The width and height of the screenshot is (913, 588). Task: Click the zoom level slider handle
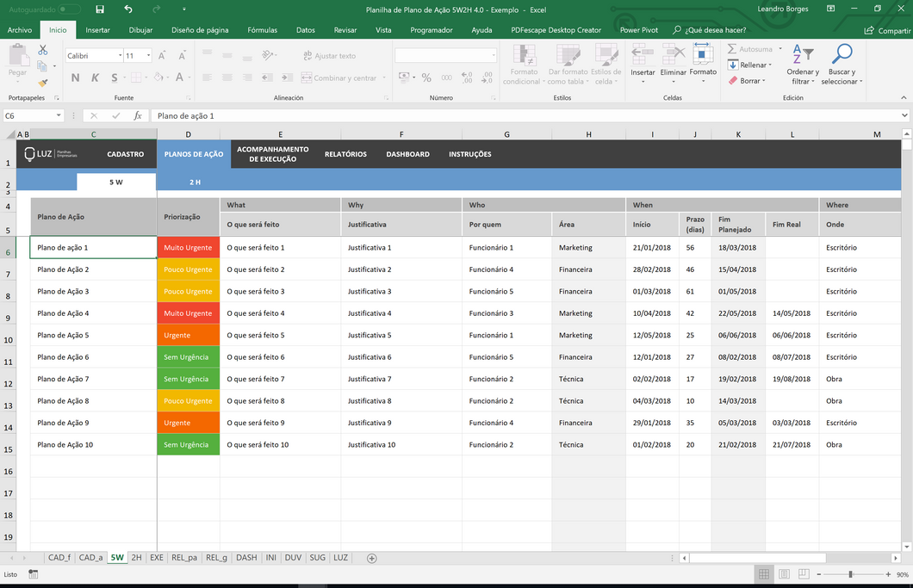point(851,574)
